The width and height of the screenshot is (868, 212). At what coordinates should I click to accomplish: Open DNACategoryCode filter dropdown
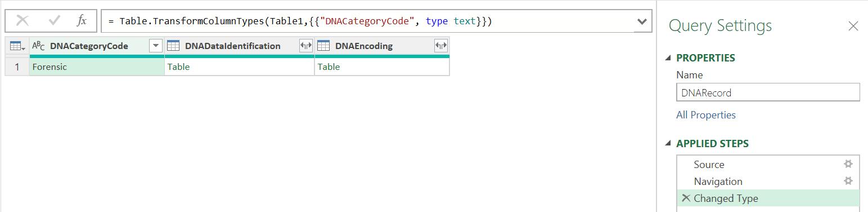coord(155,46)
